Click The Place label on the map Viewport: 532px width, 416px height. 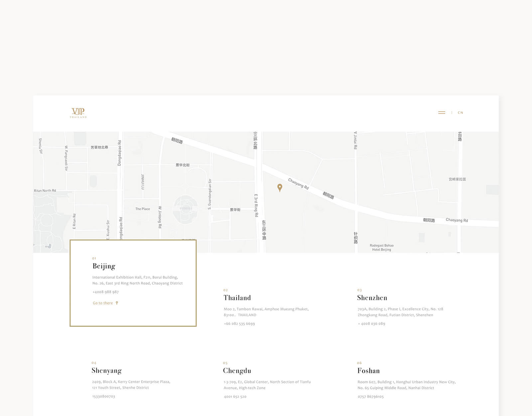click(143, 209)
